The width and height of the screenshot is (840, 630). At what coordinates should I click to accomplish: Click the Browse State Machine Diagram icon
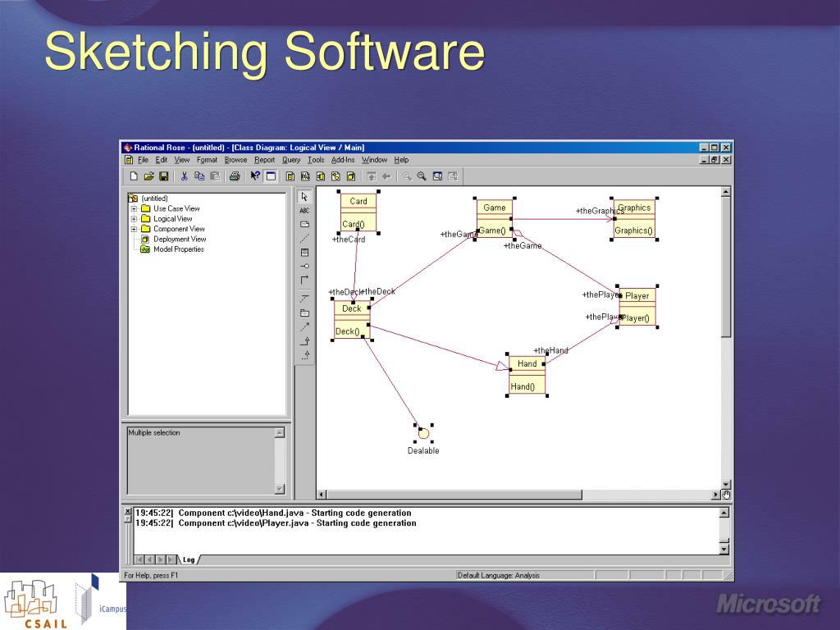point(336,176)
